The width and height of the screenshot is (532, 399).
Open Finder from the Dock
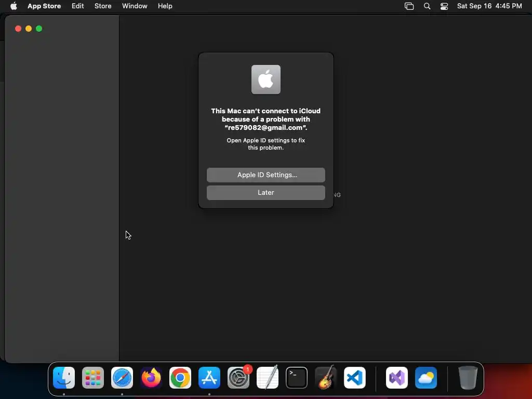(x=64, y=378)
